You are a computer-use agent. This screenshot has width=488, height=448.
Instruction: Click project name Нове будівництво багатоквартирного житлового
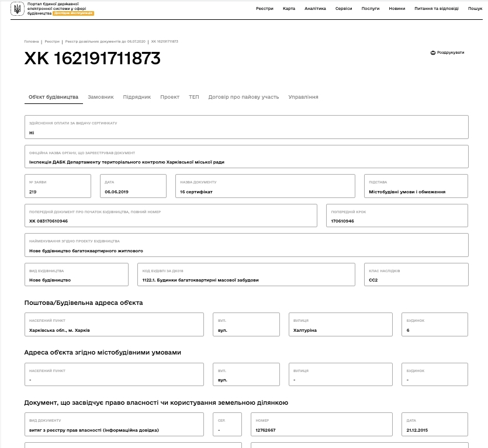click(x=86, y=251)
